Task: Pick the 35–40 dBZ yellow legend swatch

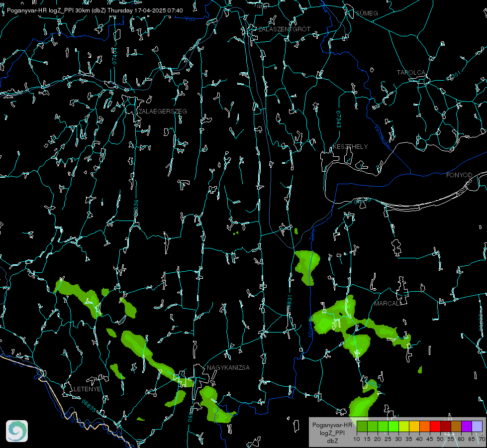Action: (414, 426)
